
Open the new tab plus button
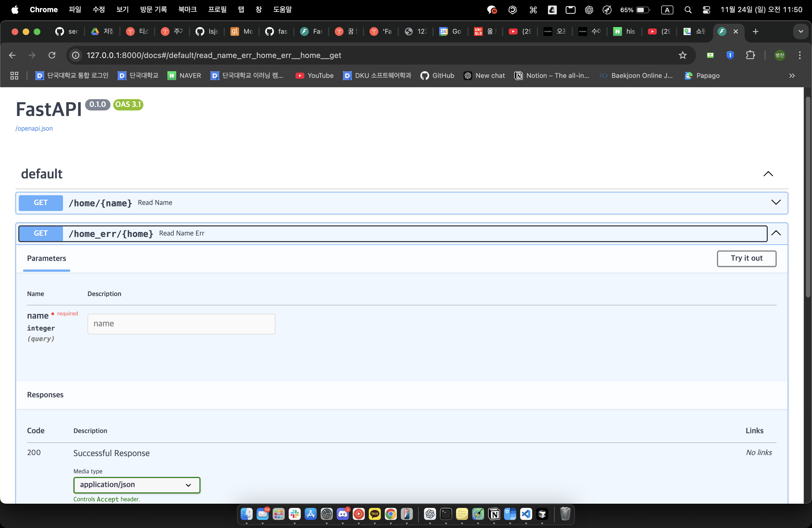(755, 32)
